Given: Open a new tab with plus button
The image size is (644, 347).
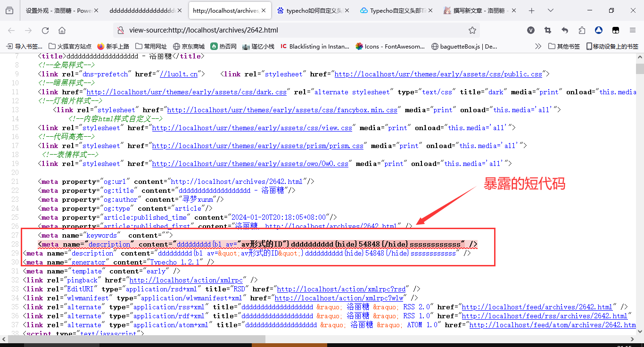Looking at the screenshot, I should (531, 10).
